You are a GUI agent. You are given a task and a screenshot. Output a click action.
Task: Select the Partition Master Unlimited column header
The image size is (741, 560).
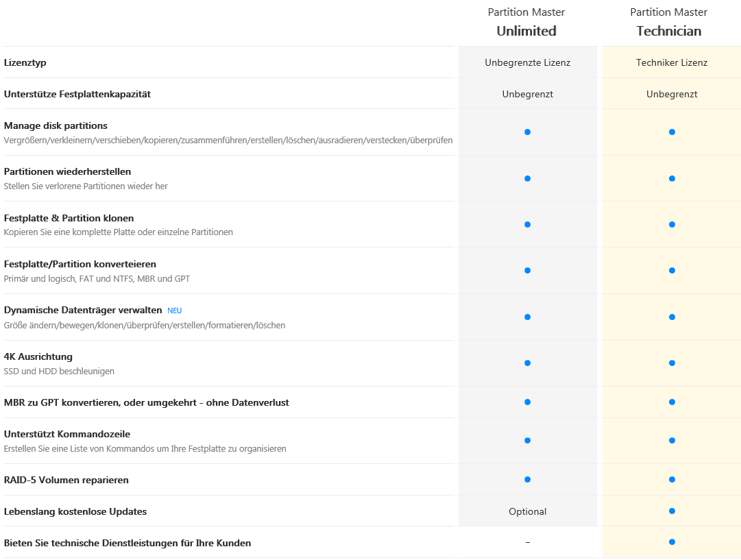pyautogui.click(x=526, y=22)
